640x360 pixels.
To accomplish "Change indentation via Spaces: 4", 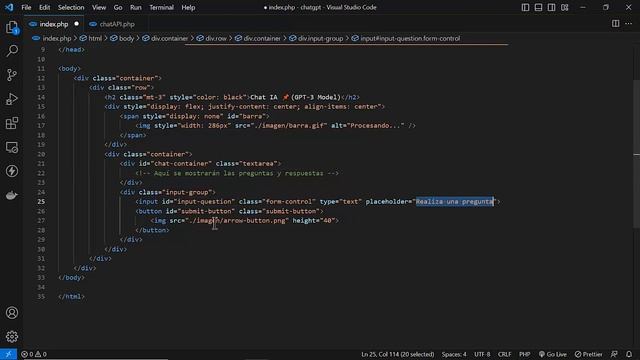I will [x=454, y=354].
